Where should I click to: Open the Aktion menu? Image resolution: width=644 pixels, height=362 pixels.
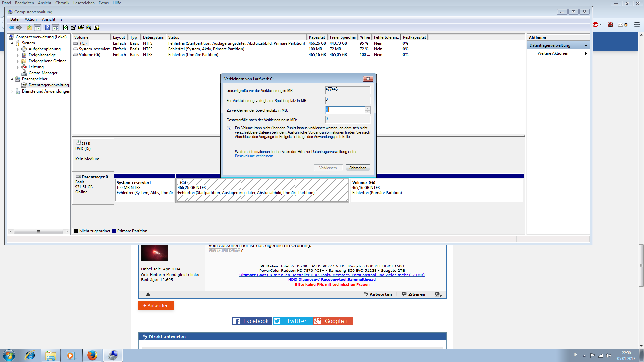31,19
